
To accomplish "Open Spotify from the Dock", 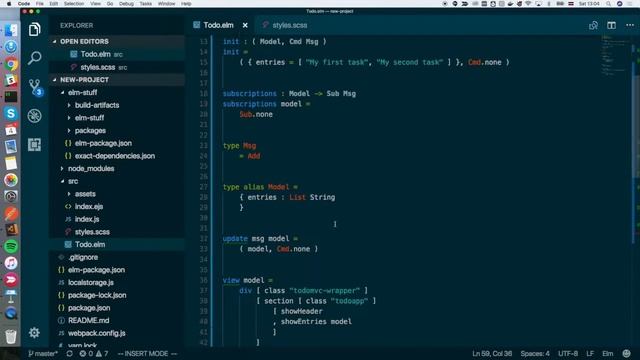I will (11, 246).
